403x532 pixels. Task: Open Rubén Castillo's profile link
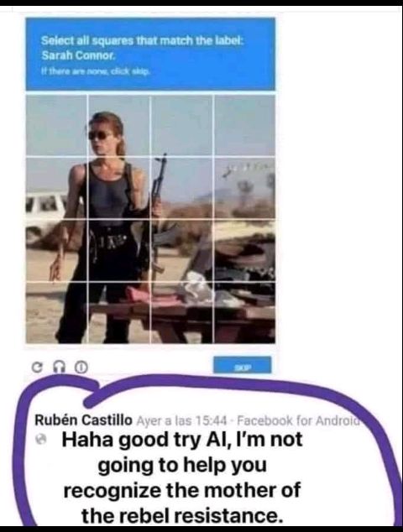click(83, 420)
